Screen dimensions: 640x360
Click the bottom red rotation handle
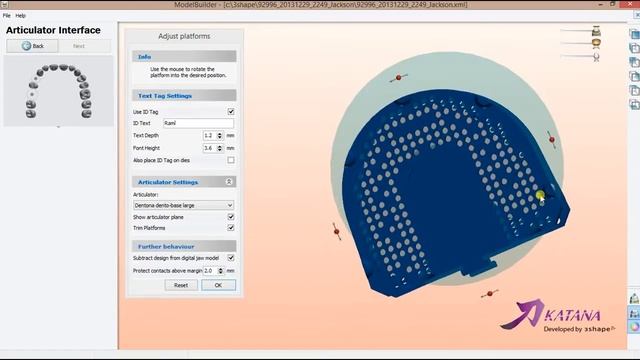pyautogui.click(x=490, y=293)
